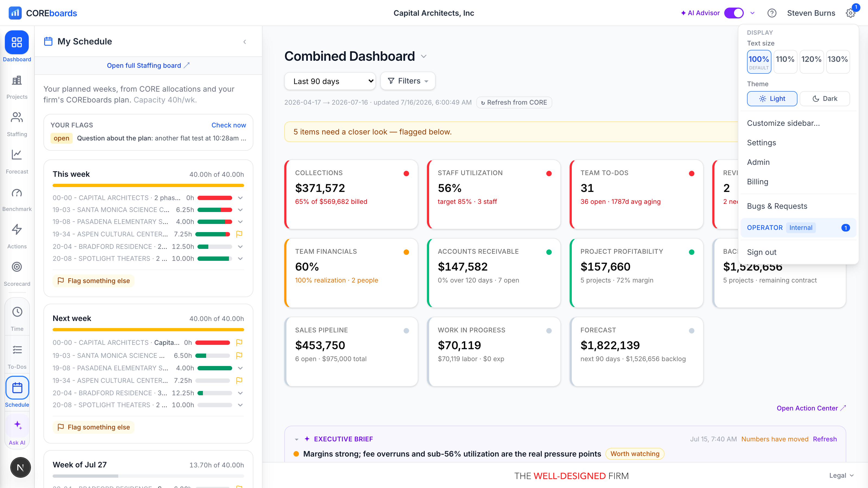Screen dimensions: 868x488
Task: Open the Time clock icon
Action: [x=17, y=312]
